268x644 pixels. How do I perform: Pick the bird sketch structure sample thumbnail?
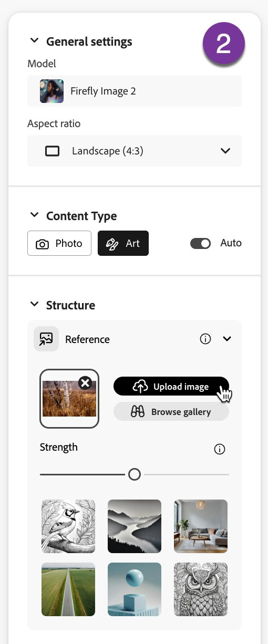tap(68, 526)
